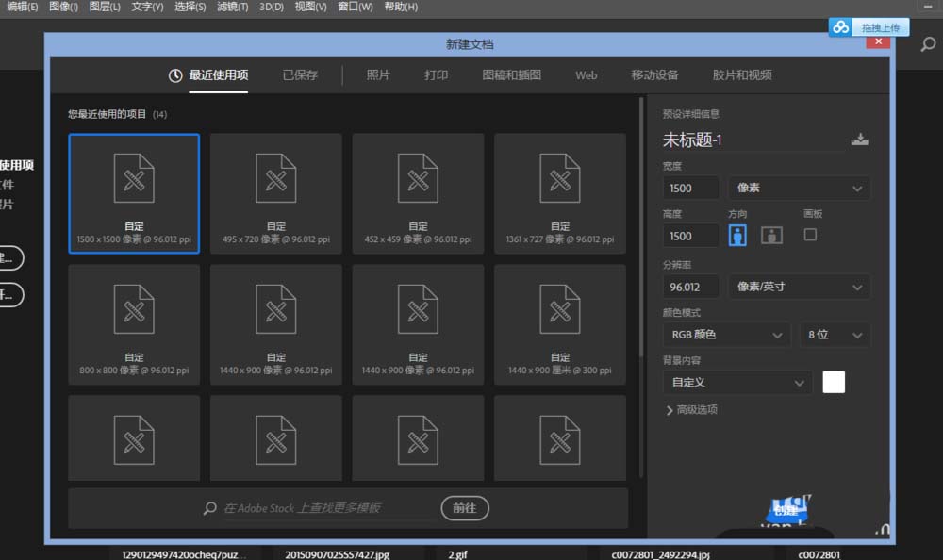Close the 新建文档 dialog
Viewport: 943px width, 560px height.
pyautogui.click(x=879, y=41)
